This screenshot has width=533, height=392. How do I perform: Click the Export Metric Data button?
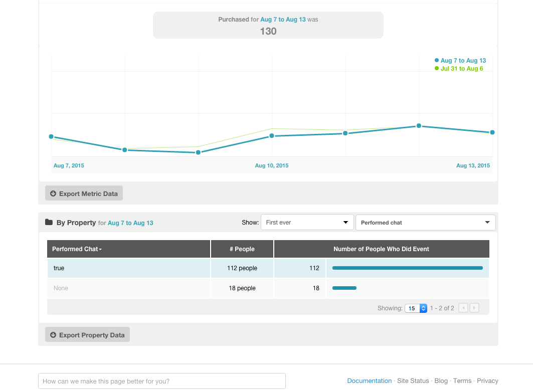coord(84,193)
